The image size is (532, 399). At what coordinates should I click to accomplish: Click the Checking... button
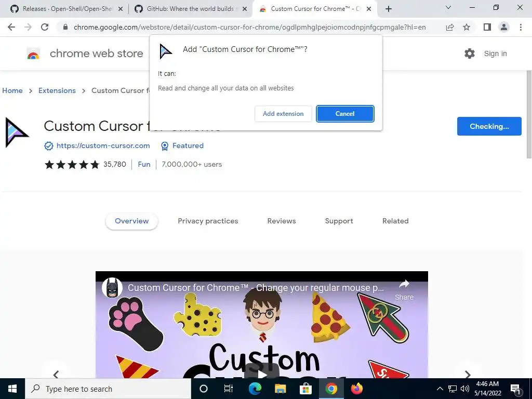[x=489, y=126]
